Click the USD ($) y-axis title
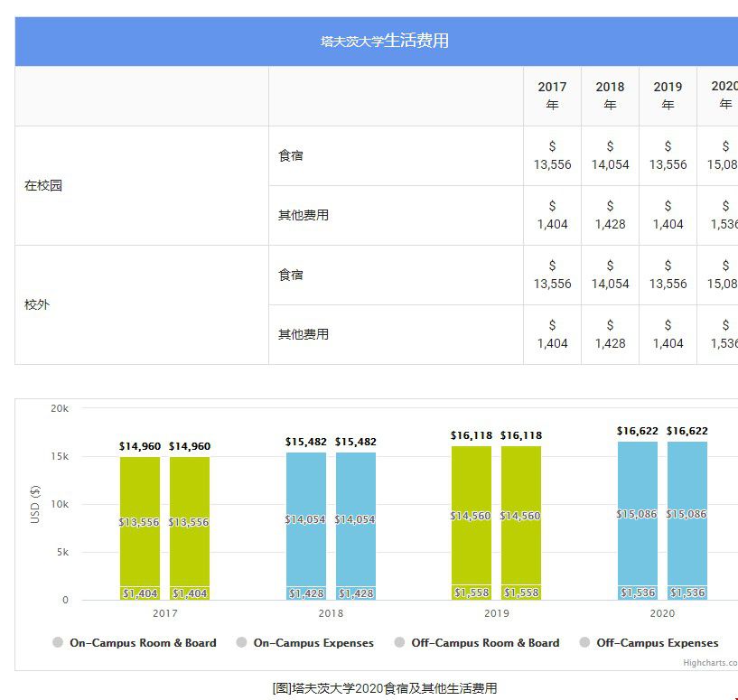 [35, 504]
